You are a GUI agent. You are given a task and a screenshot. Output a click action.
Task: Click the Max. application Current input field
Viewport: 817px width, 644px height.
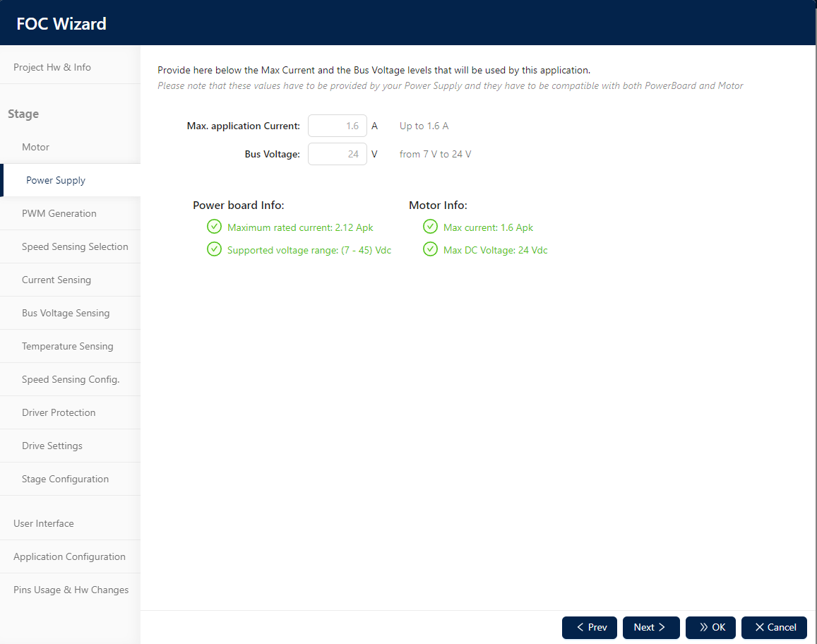pyautogui.click(x=337, y=126)
